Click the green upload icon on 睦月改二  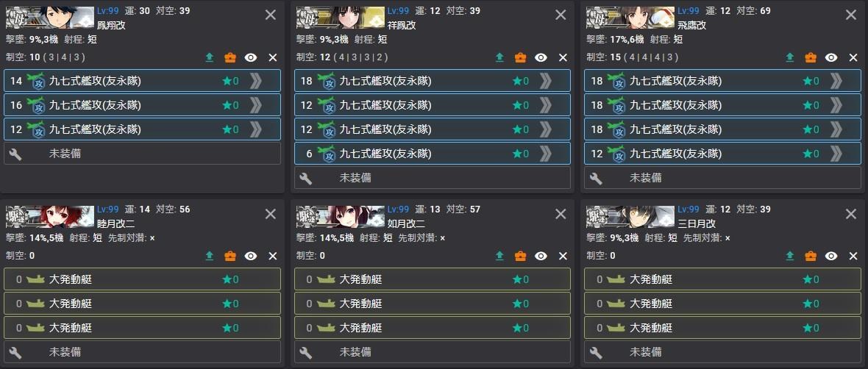click(209, 256)
